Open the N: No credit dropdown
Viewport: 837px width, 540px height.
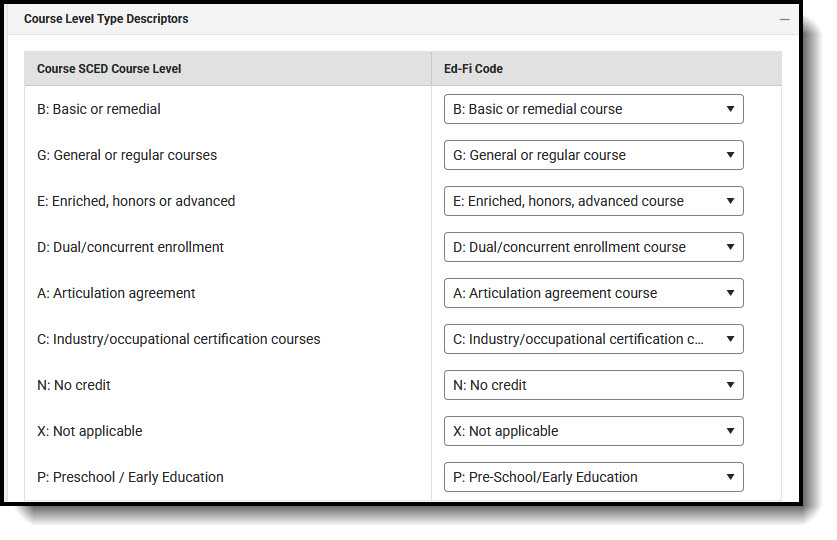[x=593, y=385]
